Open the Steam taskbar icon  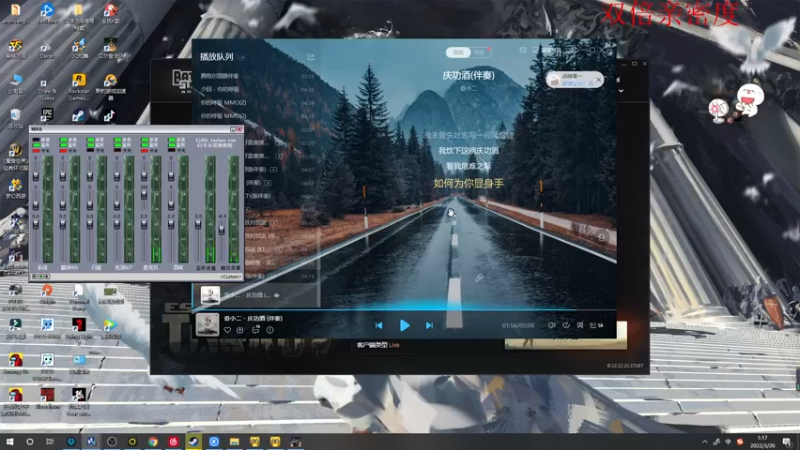[x=193, y=442]
